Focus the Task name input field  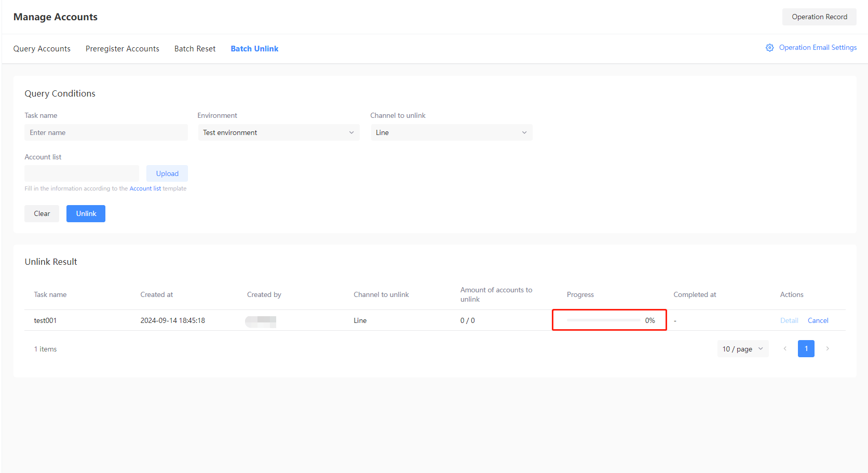106,132
